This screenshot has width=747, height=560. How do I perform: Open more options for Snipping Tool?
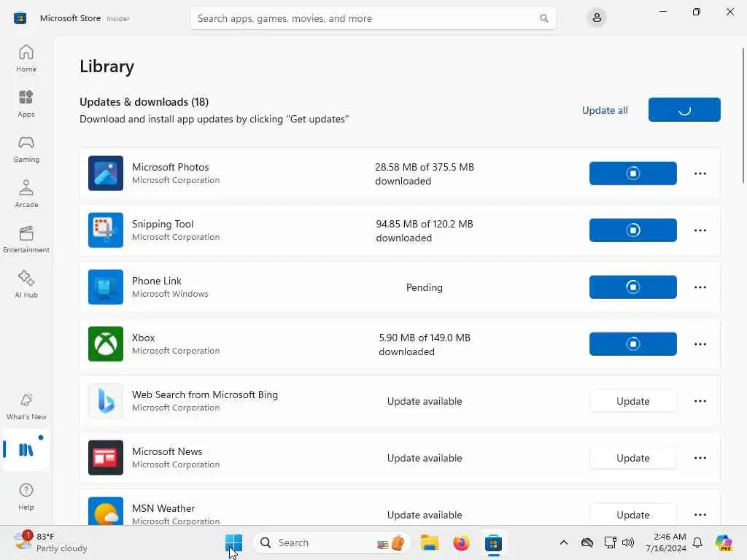click(x=700, y=230)
